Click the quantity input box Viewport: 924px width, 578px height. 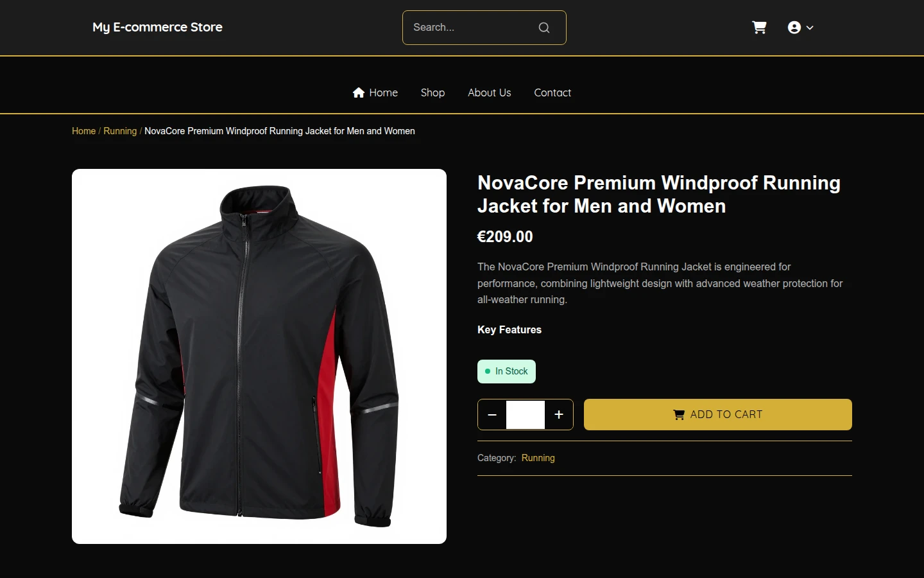point(526,415)
